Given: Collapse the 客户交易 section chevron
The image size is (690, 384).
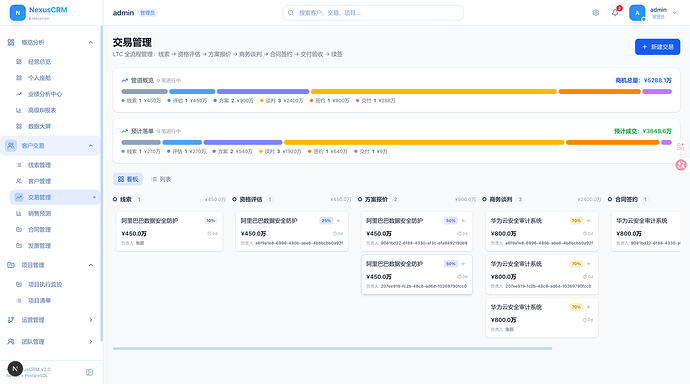Looking at the screenshot, I should (91, 146).
